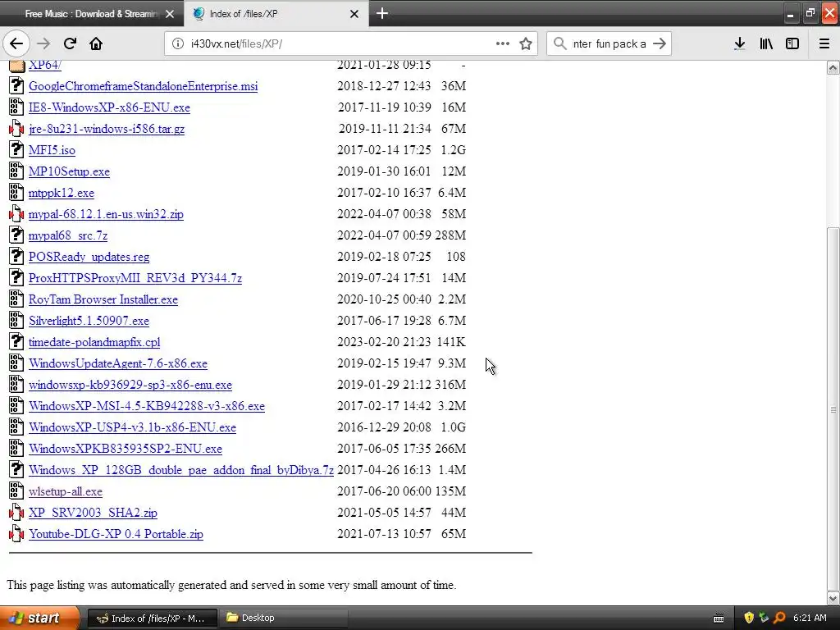Download IE8-WindowsXP-x86-ENU.exe

click(x=109, y=107)
